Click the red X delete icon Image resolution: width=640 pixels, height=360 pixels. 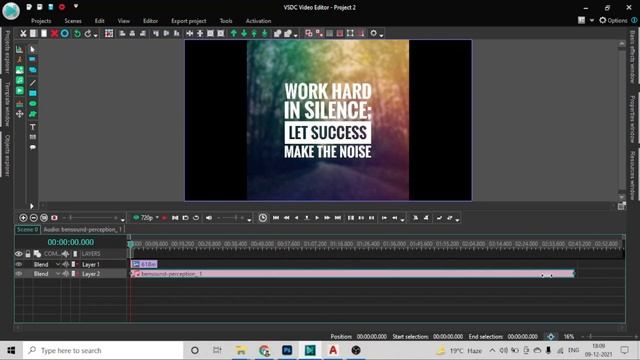click(54, 33)
